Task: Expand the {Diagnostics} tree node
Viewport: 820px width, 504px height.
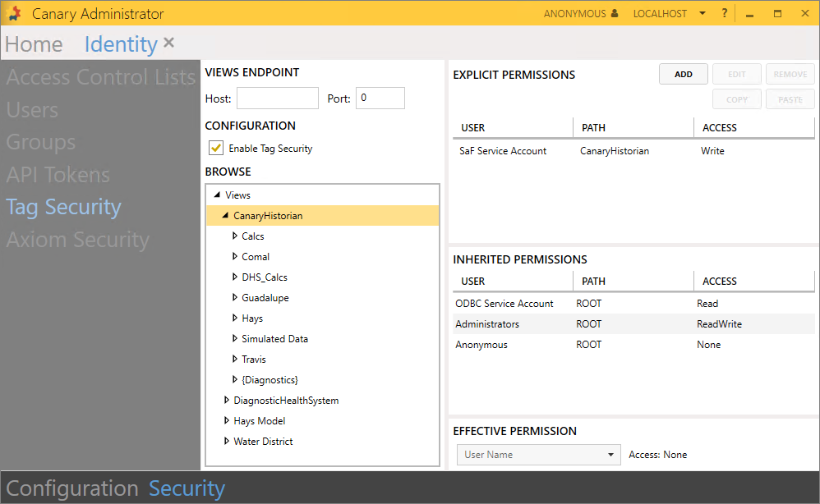Action: (235, 380)
